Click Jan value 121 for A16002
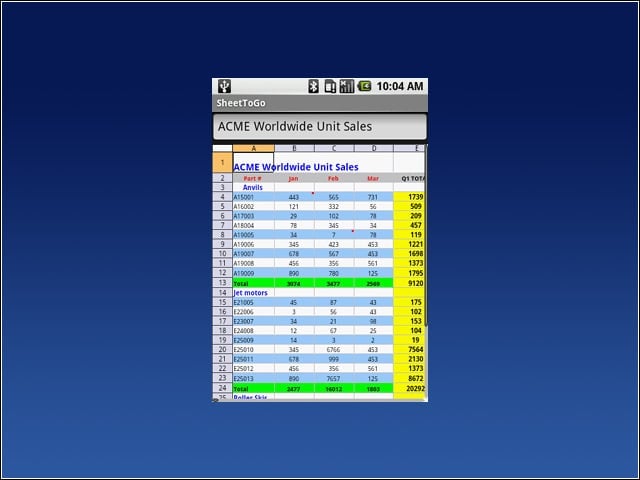 [x=294, y=207]
